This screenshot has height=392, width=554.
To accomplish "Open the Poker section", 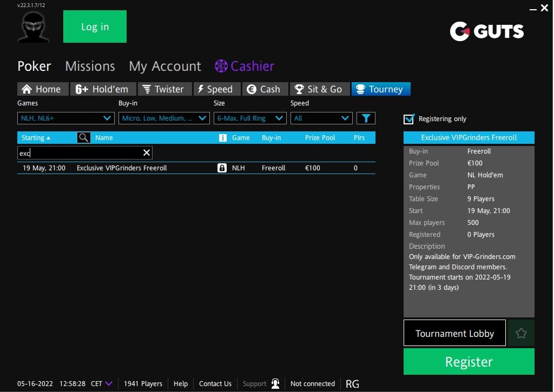I will tap(34, 66).
